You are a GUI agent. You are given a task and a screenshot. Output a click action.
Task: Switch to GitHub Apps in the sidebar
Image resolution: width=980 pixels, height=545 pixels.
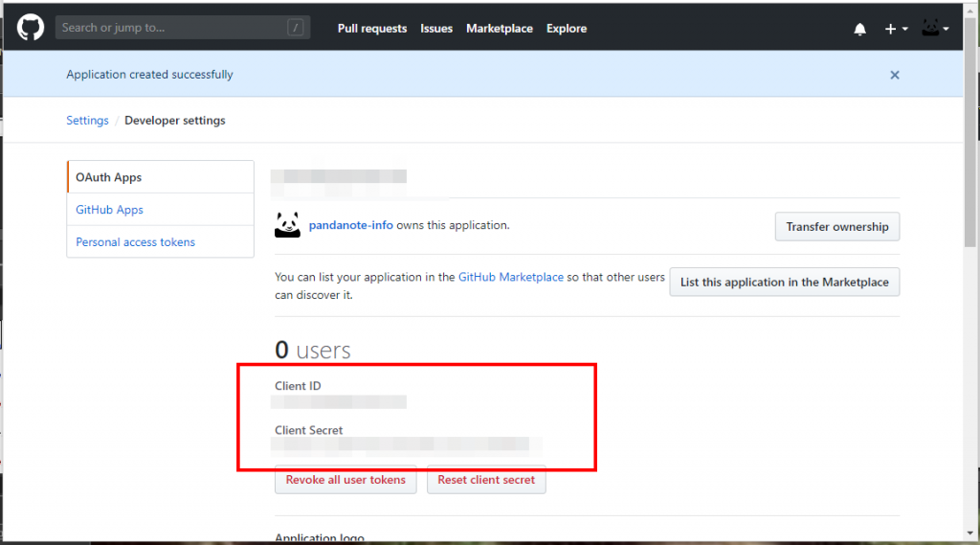[161, 210]
